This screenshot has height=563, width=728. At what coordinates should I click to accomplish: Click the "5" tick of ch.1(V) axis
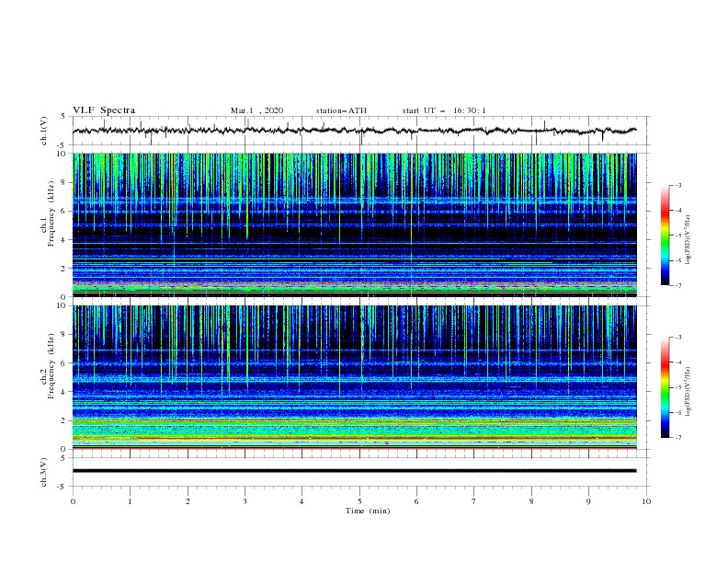(64, 117)
